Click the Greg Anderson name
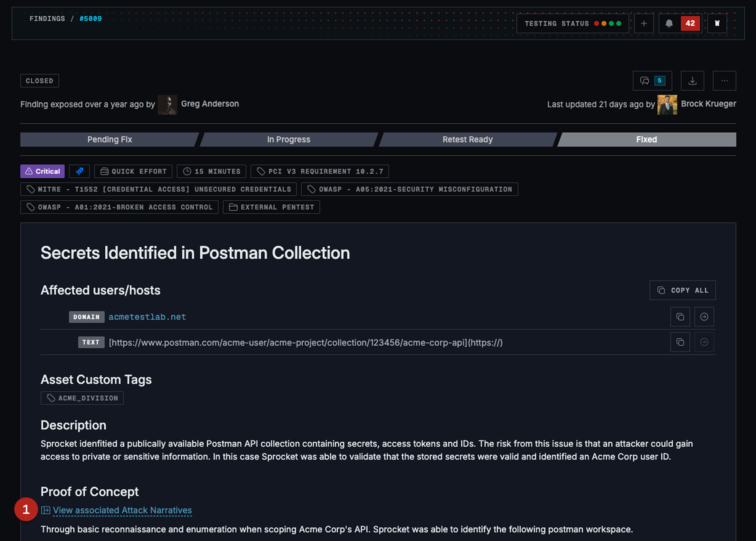This screenshot has height=541, width=756. pyautogui.click(x=210, y=104)
